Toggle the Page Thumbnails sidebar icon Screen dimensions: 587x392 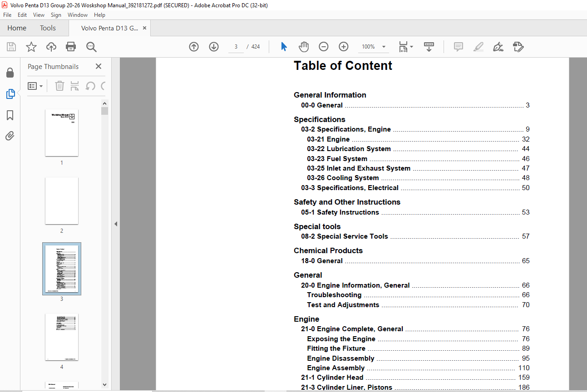coord(10,94)
